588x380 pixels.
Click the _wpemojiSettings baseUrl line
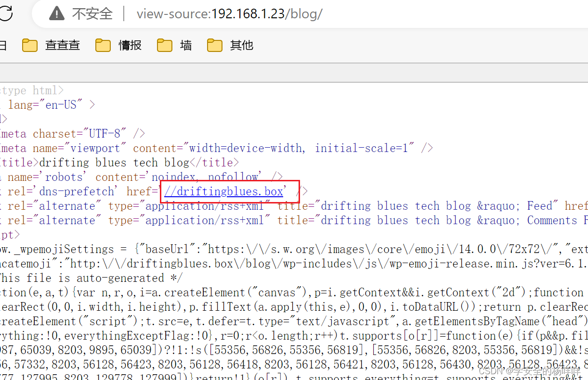click(x=289, y=249)
